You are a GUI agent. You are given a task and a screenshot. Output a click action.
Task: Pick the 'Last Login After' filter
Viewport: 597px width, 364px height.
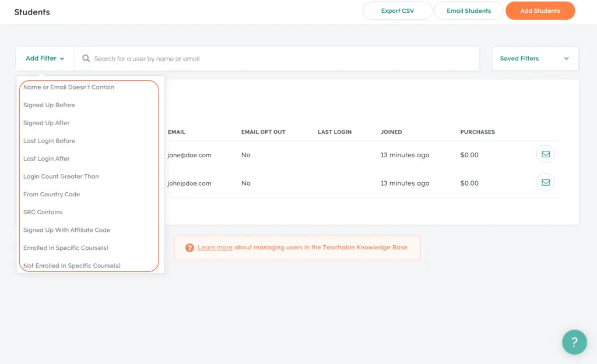tap(47, 158)
